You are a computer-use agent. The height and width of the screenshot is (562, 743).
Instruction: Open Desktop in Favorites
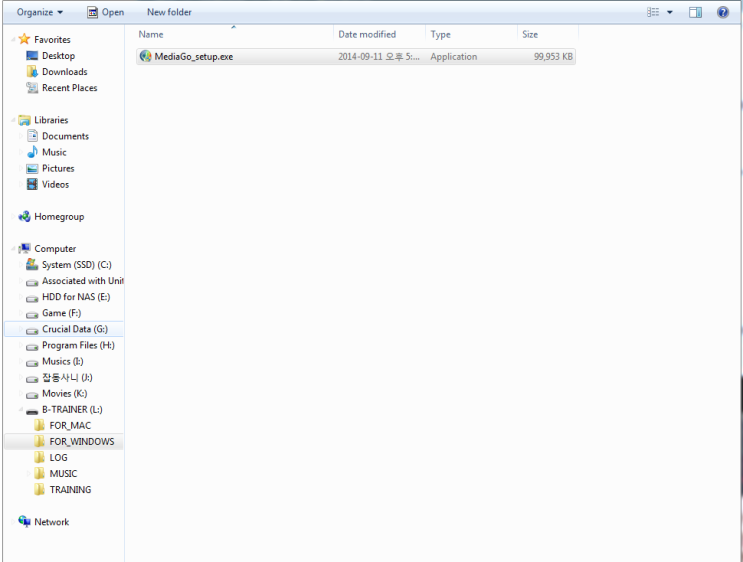58,56
